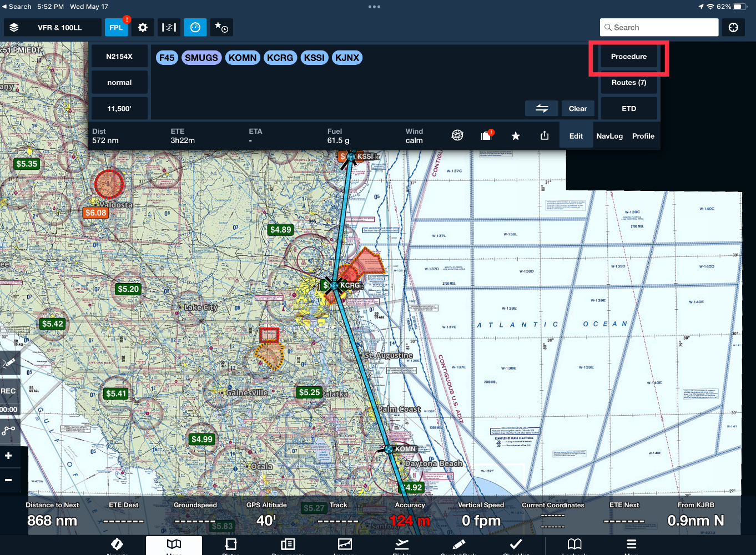Start track log with REC button
The height and width of the screenshot is (555, 756).
(x=9, y=391)
